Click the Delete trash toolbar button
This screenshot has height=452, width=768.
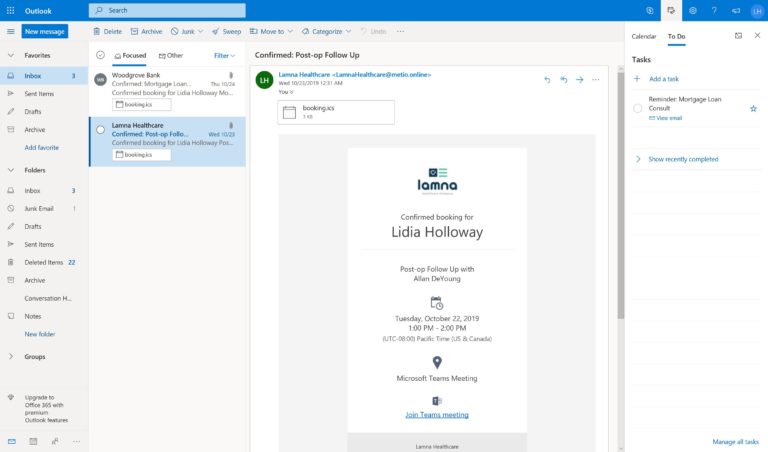[107, 31]
